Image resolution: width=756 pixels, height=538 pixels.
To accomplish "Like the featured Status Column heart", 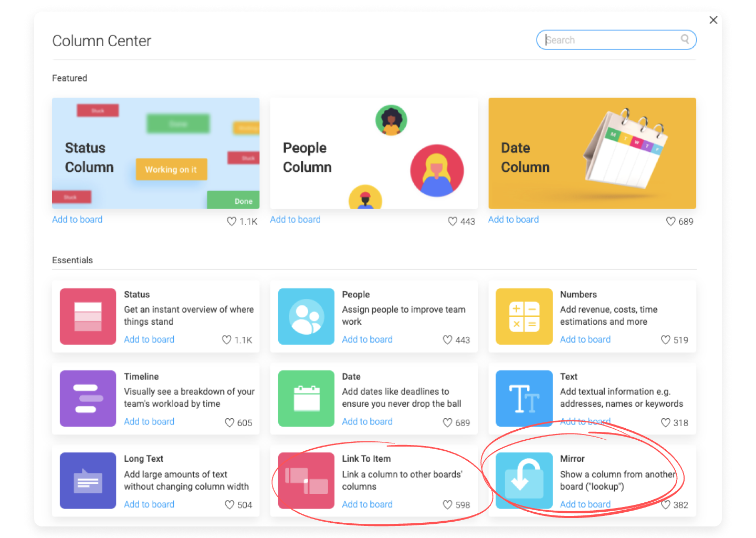I will 232,221.
